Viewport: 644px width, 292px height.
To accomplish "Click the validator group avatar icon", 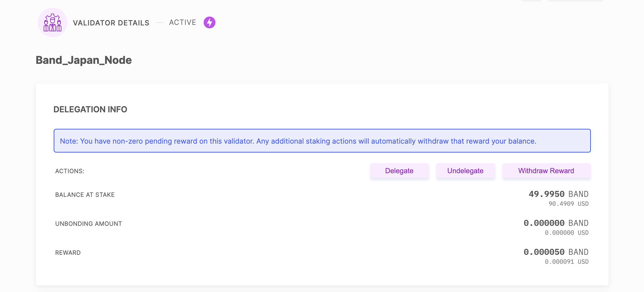I will pyautogui.click(x=53, y=22).
